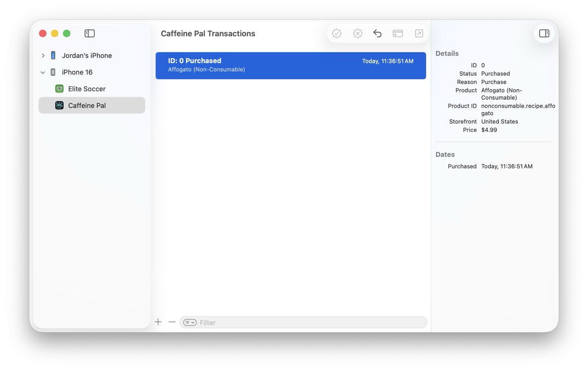Click the 'Dates' section heading
The width and height of the screenshot is (588, 371).
[445, 154]
